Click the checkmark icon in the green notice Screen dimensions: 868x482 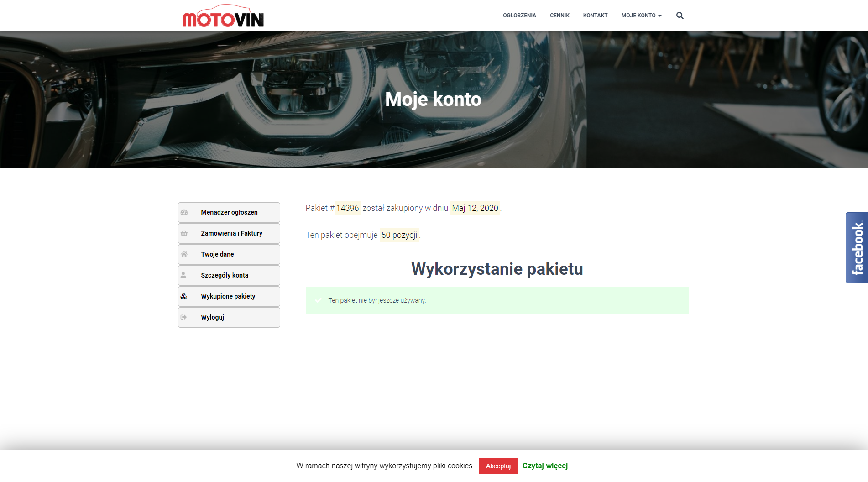pos(318,301)
